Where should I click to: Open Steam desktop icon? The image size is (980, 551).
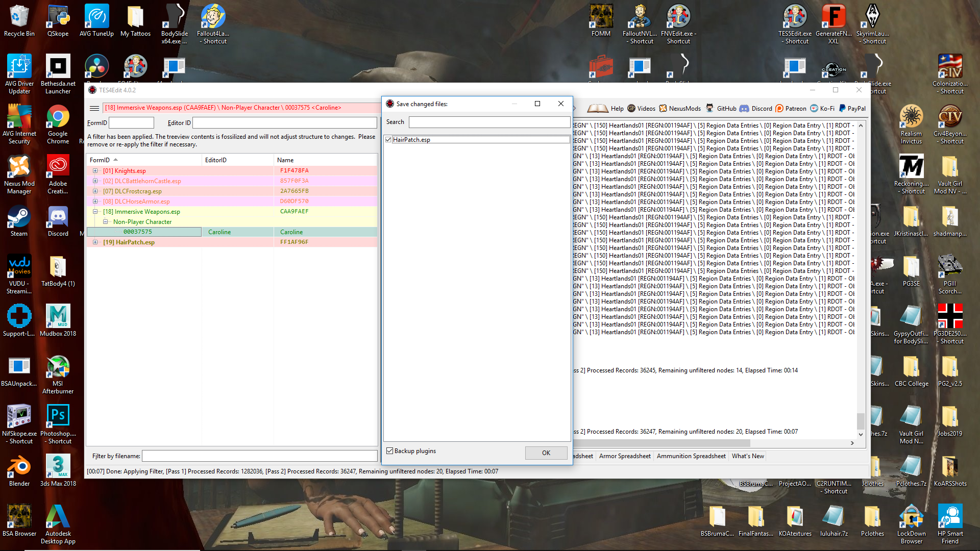[19, 221]
